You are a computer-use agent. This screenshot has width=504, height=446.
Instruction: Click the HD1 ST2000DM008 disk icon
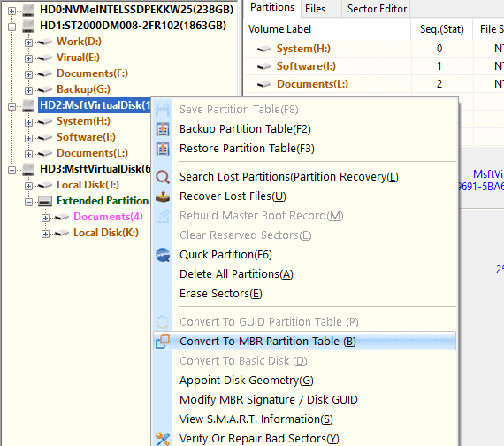coord(28,26)
